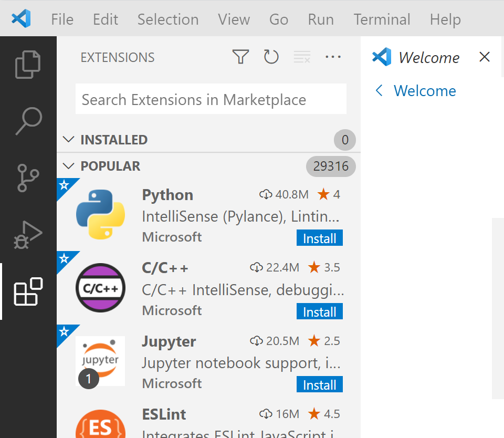
Task: Refresh the extensions list
Action: (x=271, y=57)
